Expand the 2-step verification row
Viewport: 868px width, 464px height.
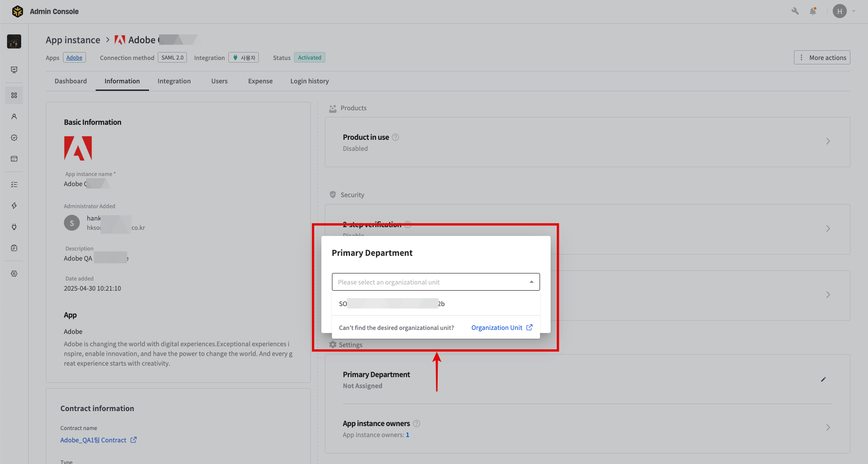[x=827, y=228]
